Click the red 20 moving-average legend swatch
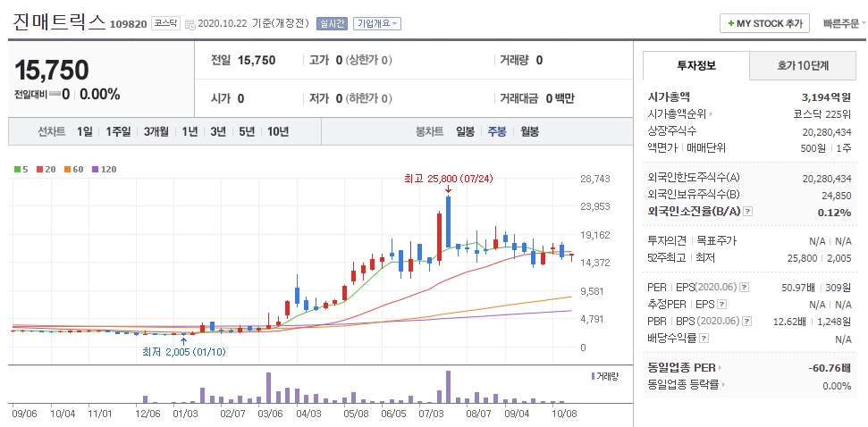868x427 pixels. tap(38, 169)
